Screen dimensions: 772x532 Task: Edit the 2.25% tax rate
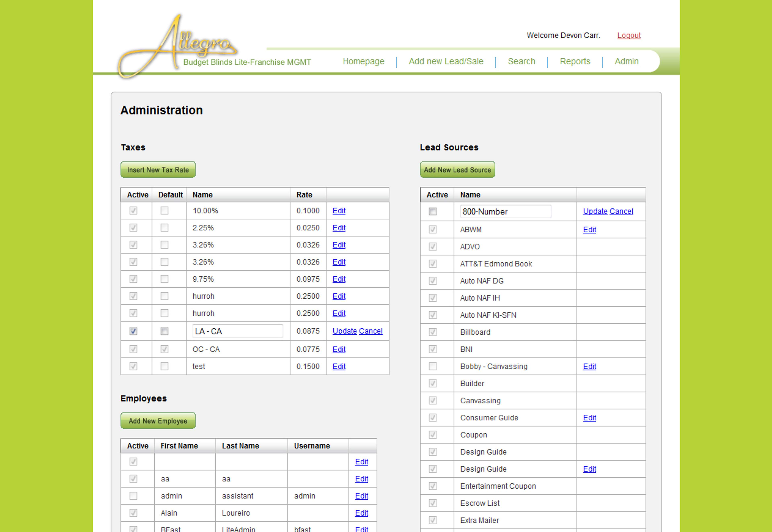(339, 228)
